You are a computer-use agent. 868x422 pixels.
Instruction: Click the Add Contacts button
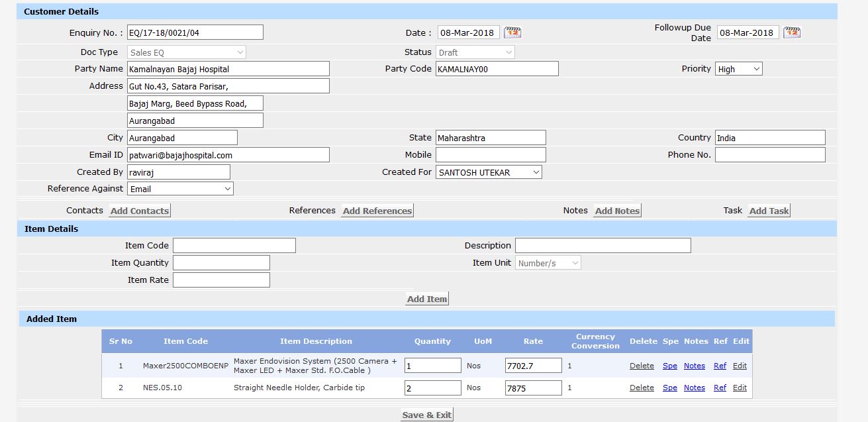click(140, 211)
